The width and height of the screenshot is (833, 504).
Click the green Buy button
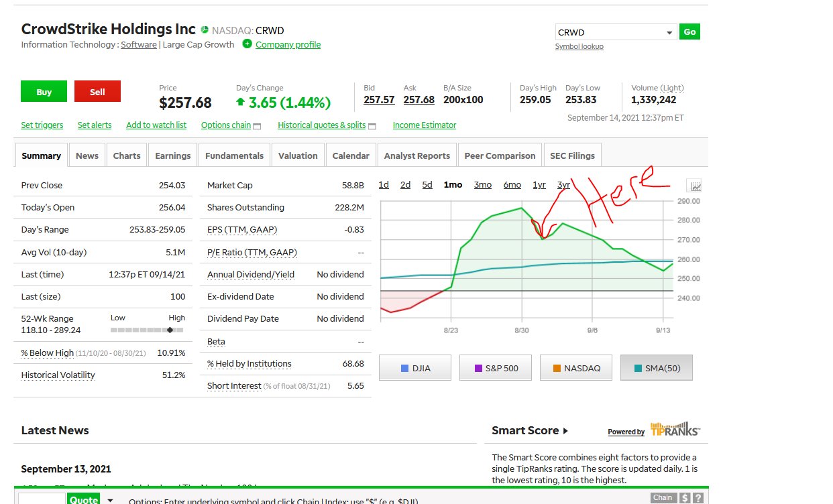(x=44, y=92)
